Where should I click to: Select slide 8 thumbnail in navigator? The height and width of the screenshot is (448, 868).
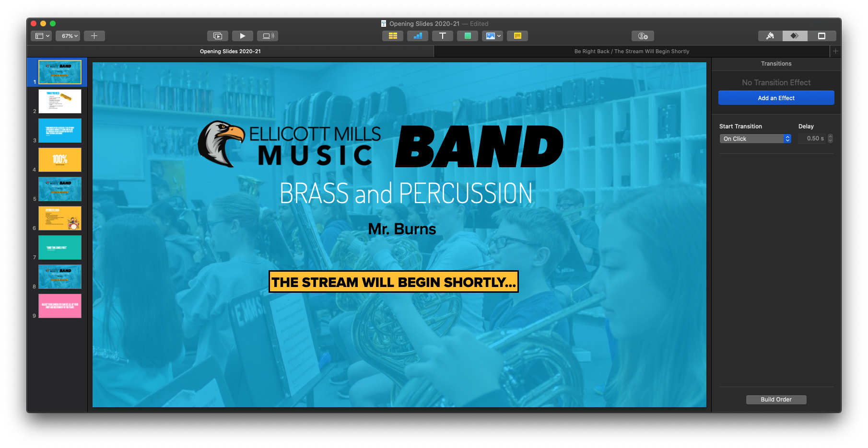click(60, 276)
